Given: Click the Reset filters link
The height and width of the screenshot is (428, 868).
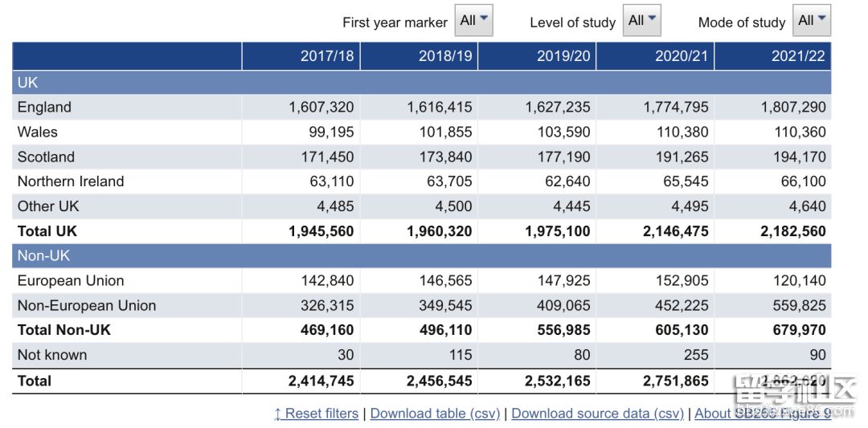Looking at the screenshot, I should point(316,414).
